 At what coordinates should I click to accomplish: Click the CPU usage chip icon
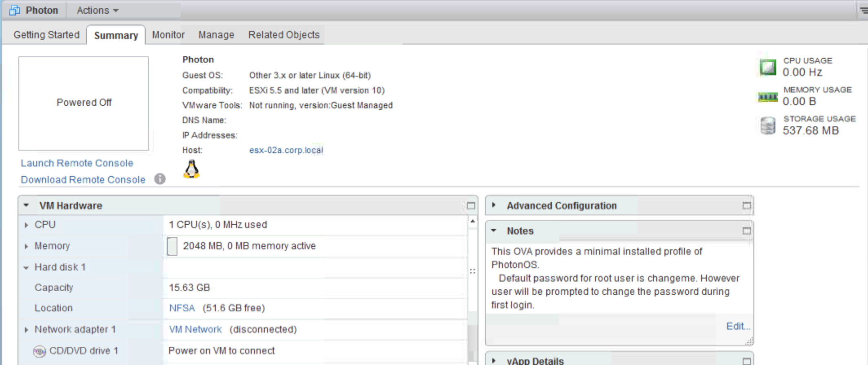coord(767,67)
